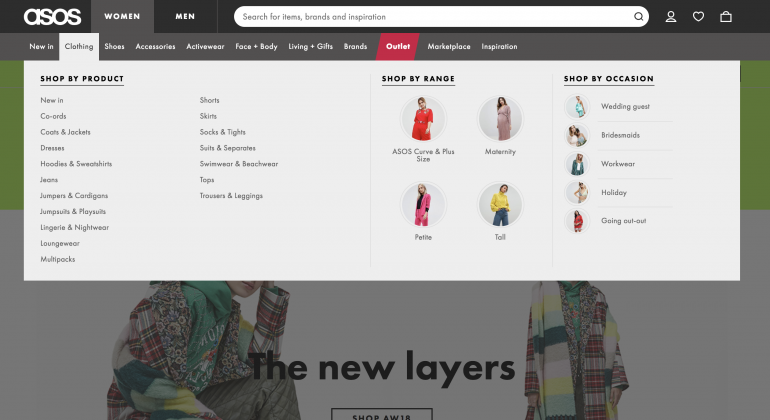Click the Going out-out occasion thumbnail
The width and height of the screenshot is (770, 420).
point(577,221)
